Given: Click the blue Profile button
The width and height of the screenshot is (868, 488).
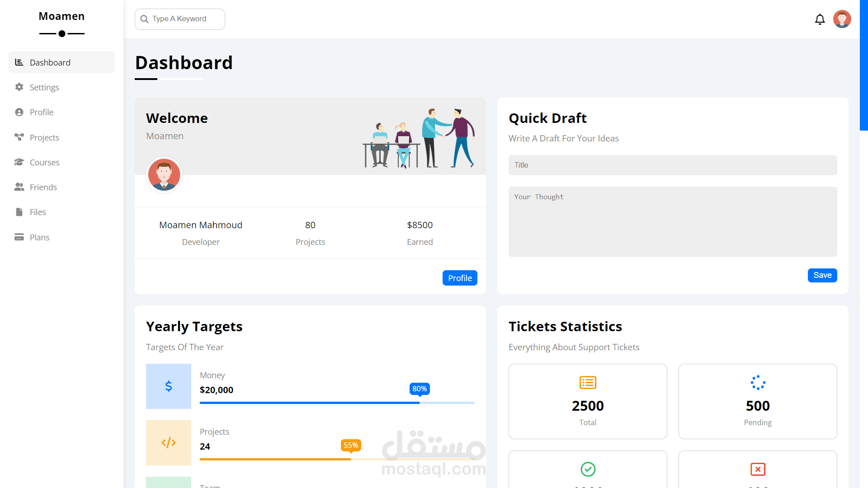Looking at the screenshot, I should coord(460,278).
